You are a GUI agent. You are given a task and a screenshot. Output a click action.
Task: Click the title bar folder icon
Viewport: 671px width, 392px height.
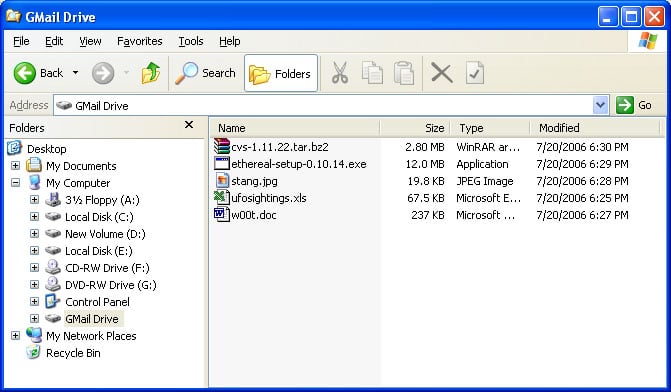coord(13,16)
